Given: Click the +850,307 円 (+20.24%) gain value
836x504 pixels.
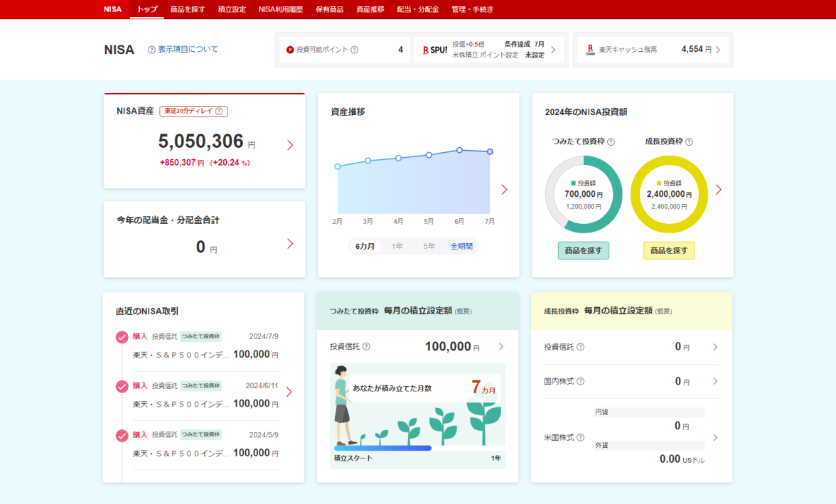Looking at the screenshot, I should click(x=205, y=163).
